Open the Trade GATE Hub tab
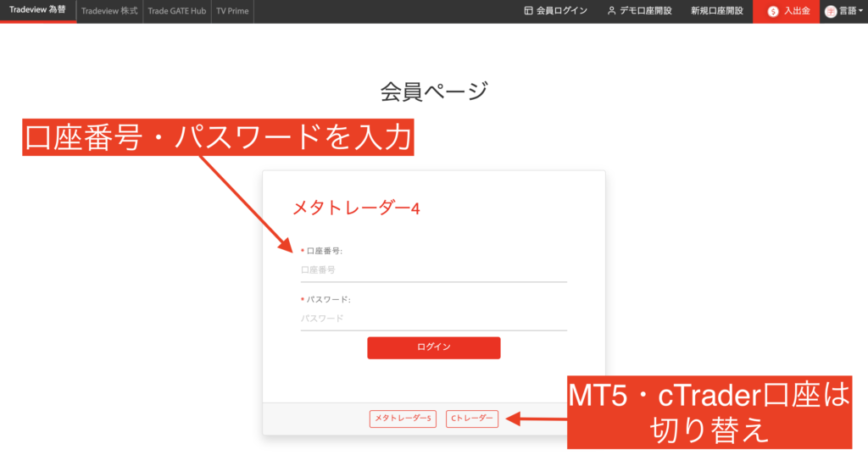868x466 pixels. coord(176,11)
